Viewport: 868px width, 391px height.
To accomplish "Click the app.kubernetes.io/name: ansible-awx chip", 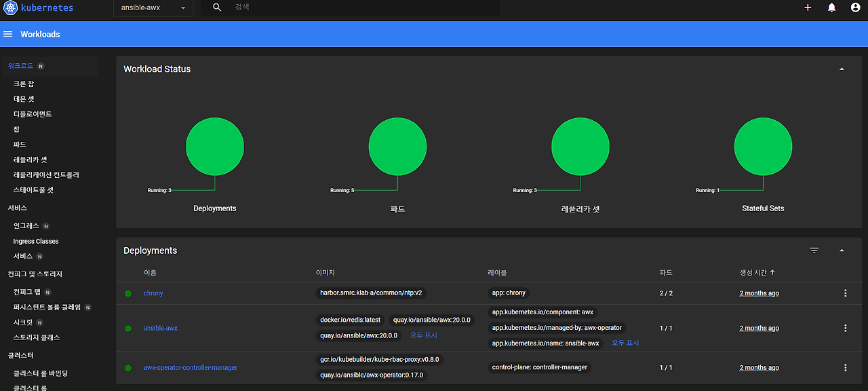I will click(x=546, y=343).
